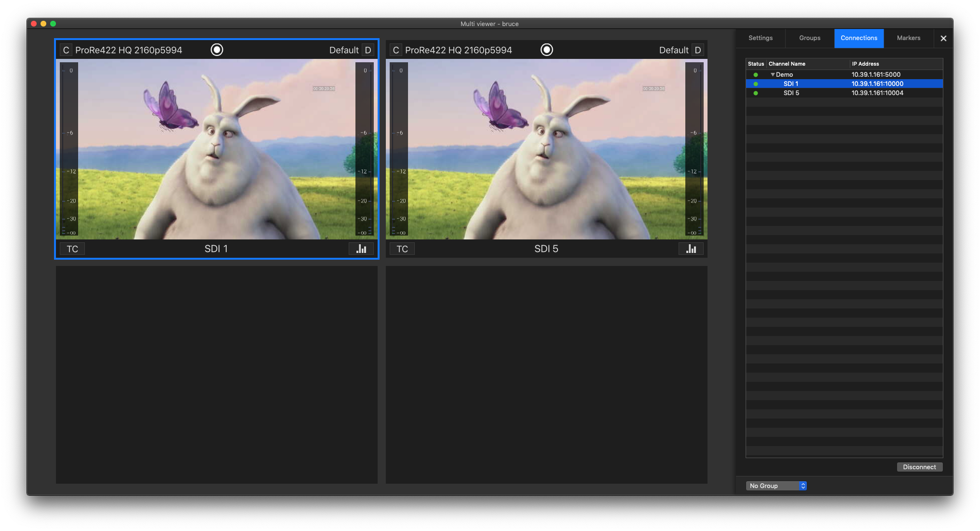The height and width of the screenshot is (531, 980).
Task: Click the green status dot for SDI 5
Action: [x=756, y=93]
